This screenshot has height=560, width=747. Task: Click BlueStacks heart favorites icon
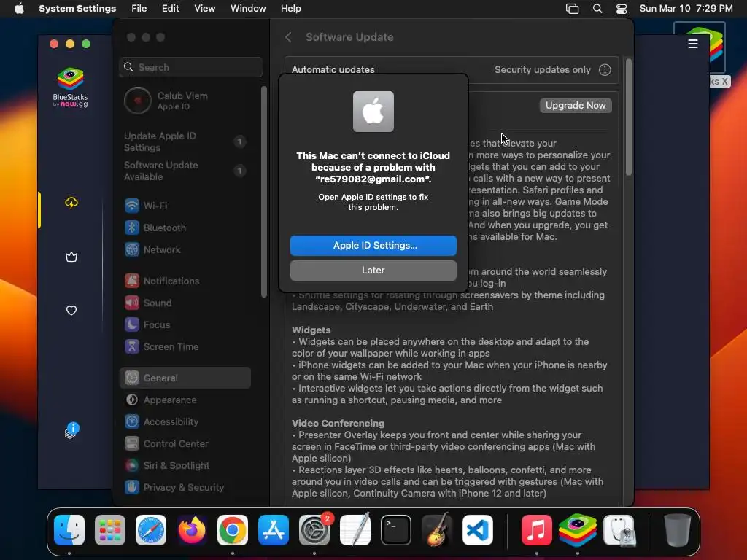click(x=71, y=311)
